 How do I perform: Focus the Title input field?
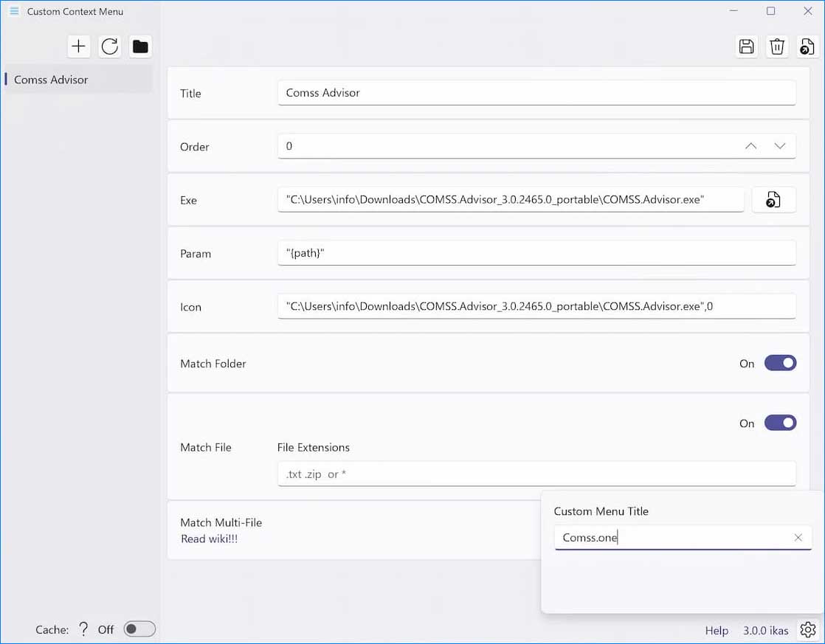536,93
